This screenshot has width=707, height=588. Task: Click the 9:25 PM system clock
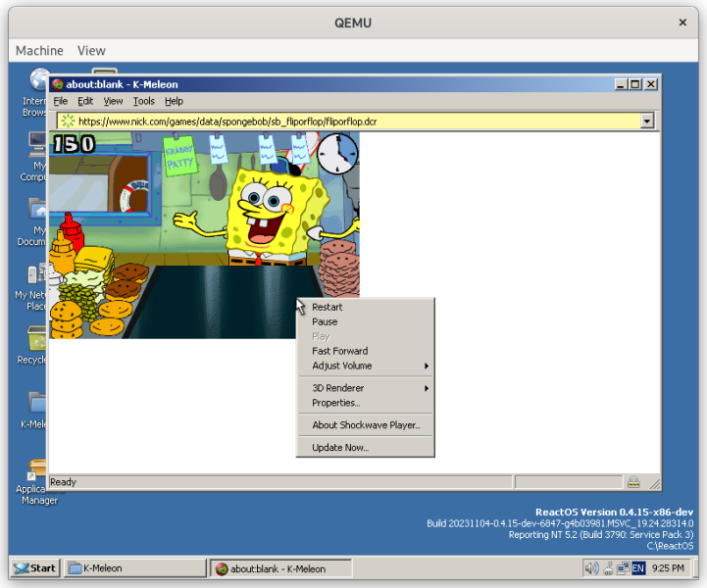coord(668,568)
